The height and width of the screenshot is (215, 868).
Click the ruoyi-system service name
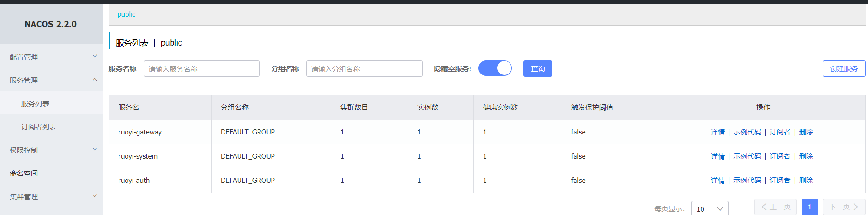[138, 156]
